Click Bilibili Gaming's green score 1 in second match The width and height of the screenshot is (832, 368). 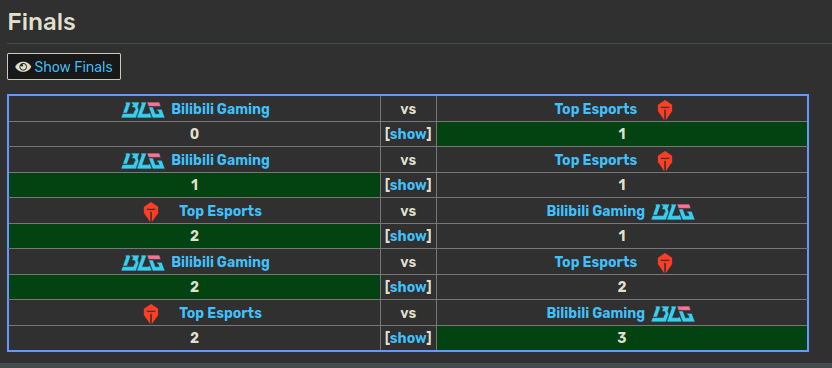[x=194, y=185]
